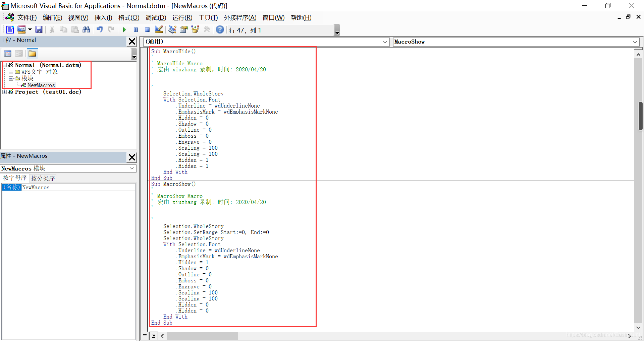
Task: Open VBA help with the question mark icon
Action: point(220,30)
